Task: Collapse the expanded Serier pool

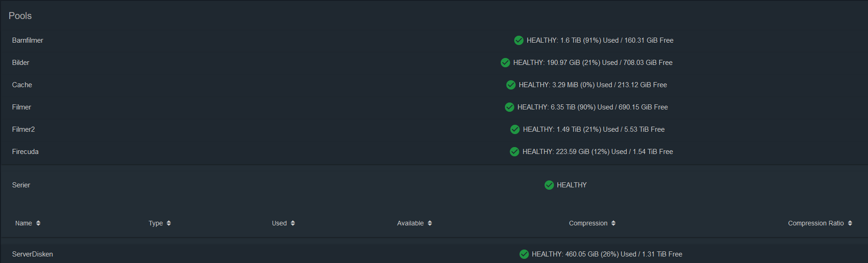Action: tap(21, 185)
